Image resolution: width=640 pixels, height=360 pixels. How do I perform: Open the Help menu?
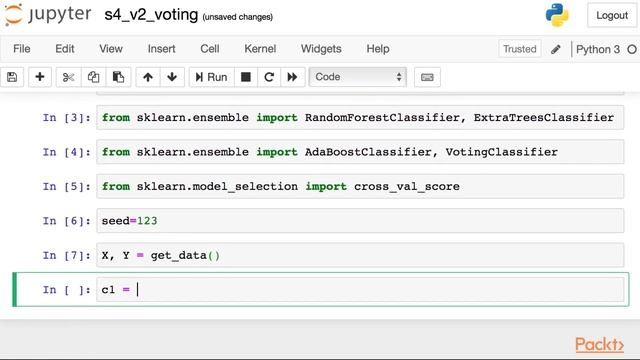coord(378,49)
